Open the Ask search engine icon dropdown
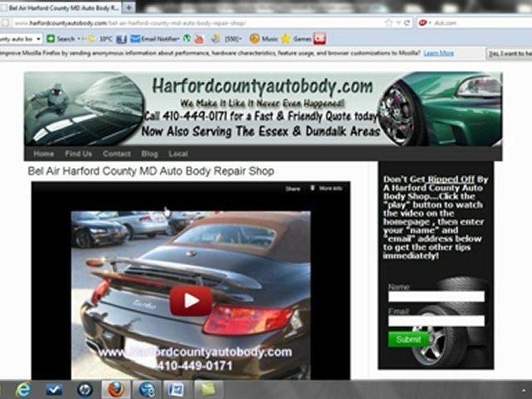The height and width of the screenshot is (399, 532). (x=425, y=23)
